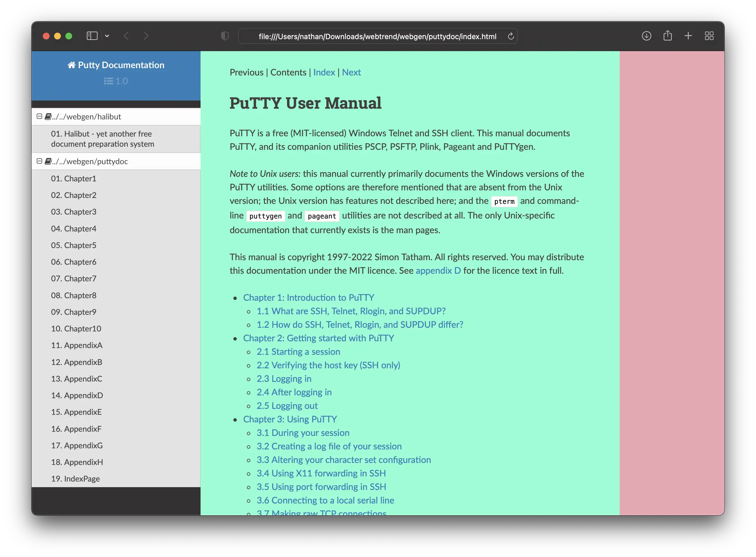The image size is (756, 557).
Task: Click the Contents navigation item
Action: (288, 72)
